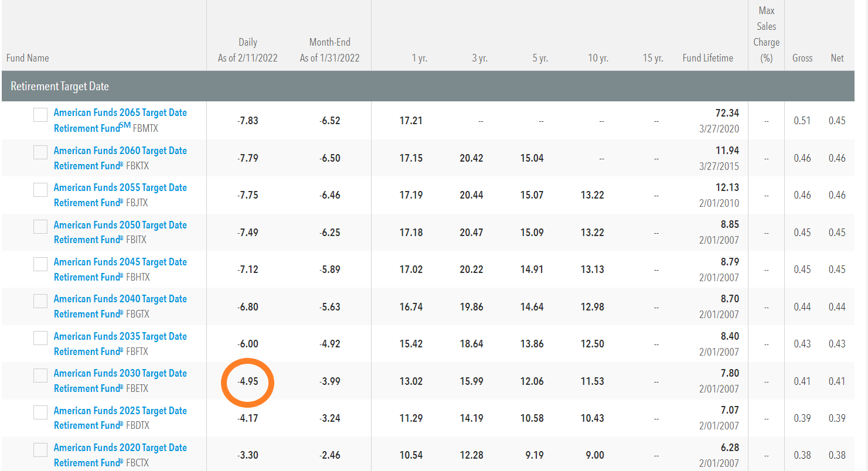Select inception date 3/27/2015
868x471 pixels.
click(x=719, y=166)
